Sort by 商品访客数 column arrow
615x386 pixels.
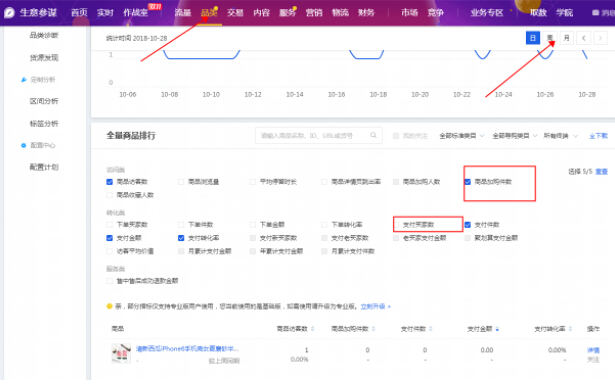[x=313, y=329]
